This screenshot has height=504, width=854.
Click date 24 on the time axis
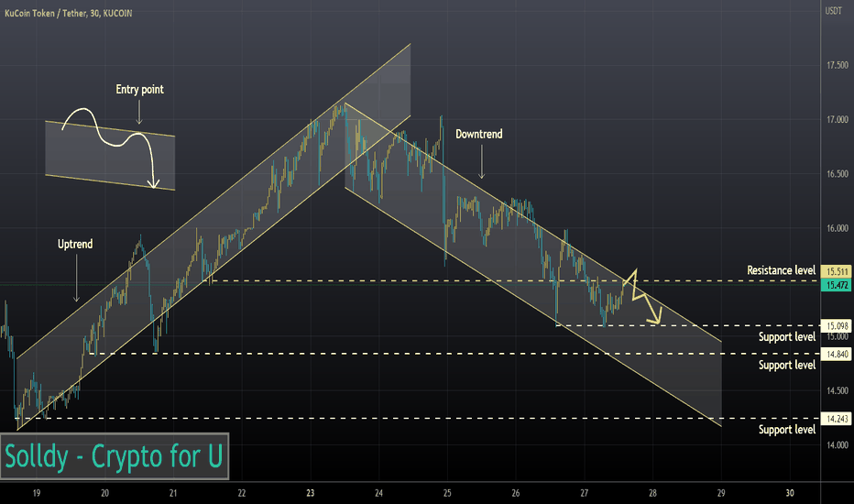point(378,493)
